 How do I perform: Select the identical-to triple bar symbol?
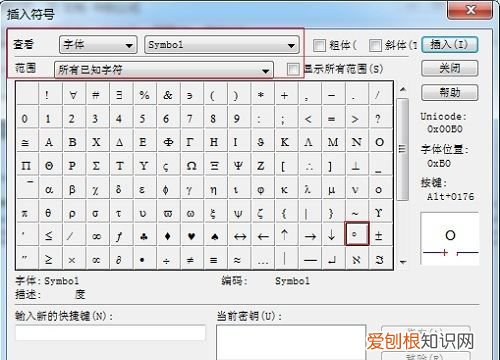pyautogui.click(x=215, y=258)
